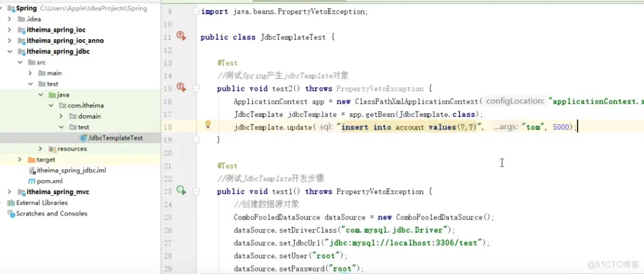The width and height of the screenshot is (644, 274).
Task: Expand the domain package folder
Action: [x=61, y=116]
